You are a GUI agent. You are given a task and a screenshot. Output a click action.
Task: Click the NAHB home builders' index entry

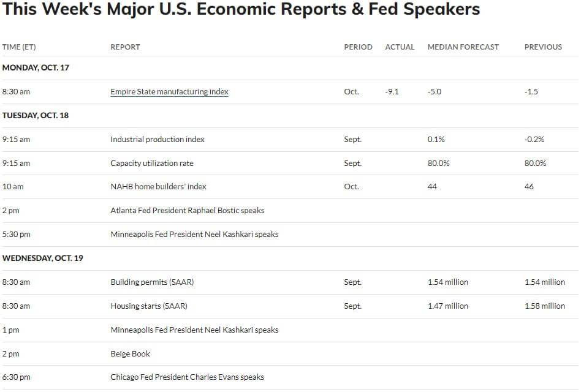tap(158, 187)
